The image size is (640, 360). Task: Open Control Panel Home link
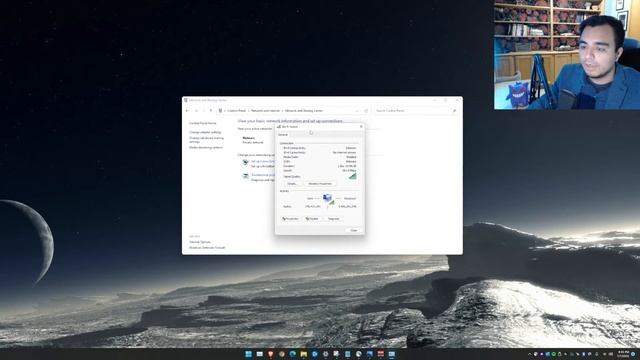click(202, 123)
